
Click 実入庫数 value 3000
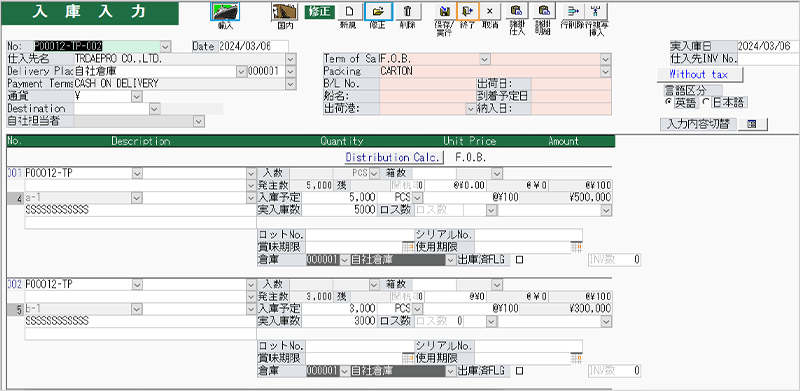pos(340,321)
